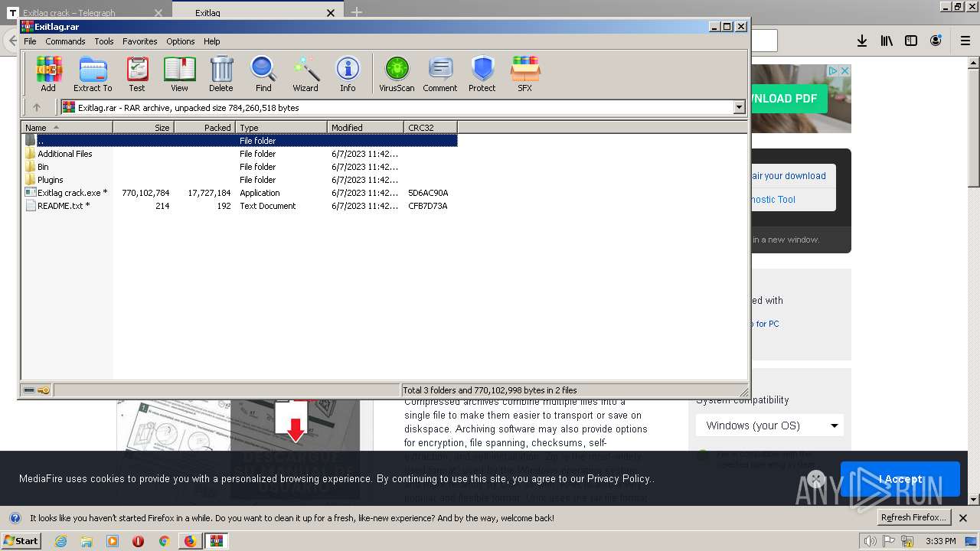
Task: Open Chrome from the taskbar
Action: point(164,541)
